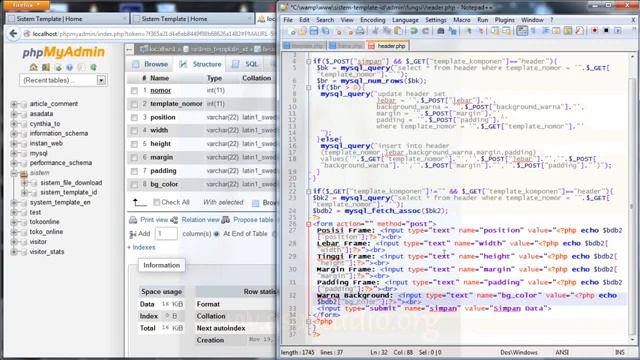The height and width of the screenshot is (360, 640).
Task: Click the Notepad++ vertical scrollbar
Action: click(632, 197)
